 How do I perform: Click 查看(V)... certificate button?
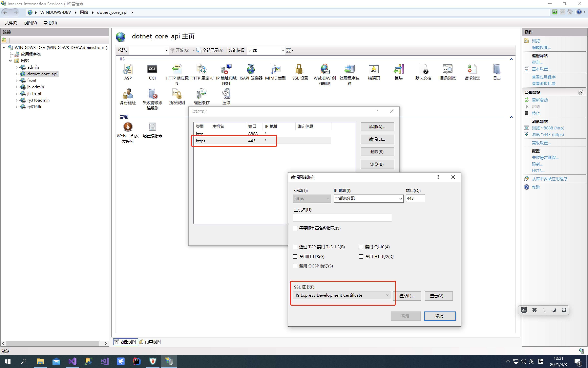coord(438,296)
